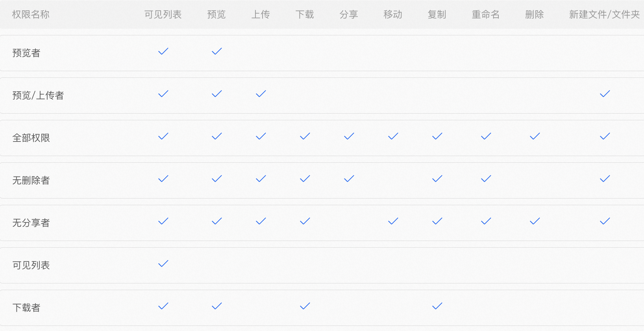Click the 分享 checkmark in 无删除者 row
644x331 pixels.
tap(349, 178)
